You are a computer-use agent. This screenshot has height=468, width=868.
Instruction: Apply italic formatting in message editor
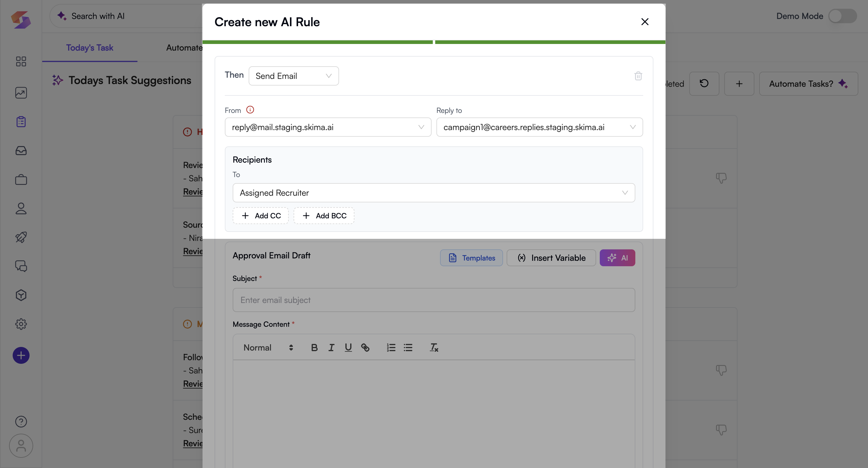[331, 348]
